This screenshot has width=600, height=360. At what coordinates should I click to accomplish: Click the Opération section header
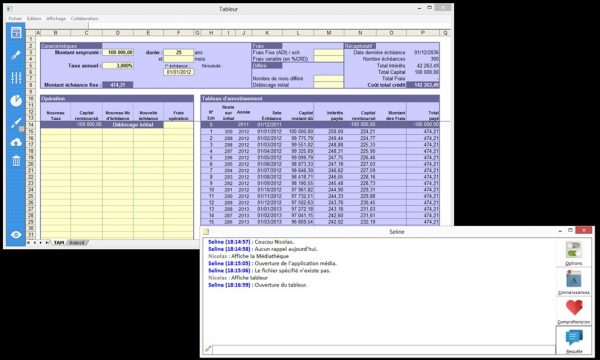pyautogui.click(x=117, y=98)
